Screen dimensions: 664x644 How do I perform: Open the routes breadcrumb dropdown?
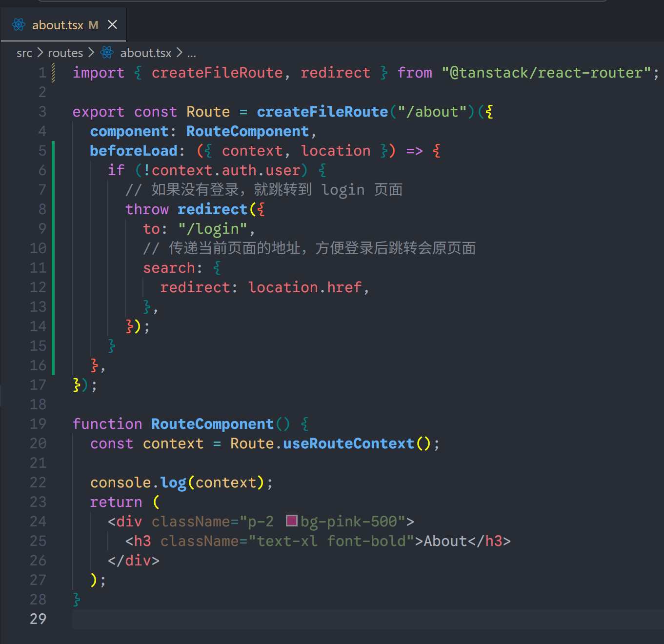tap(65, 53)
